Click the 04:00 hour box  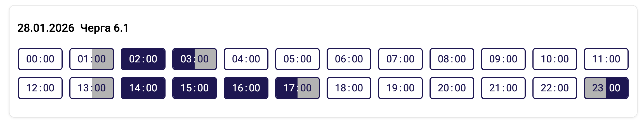(x=246, y=59)
